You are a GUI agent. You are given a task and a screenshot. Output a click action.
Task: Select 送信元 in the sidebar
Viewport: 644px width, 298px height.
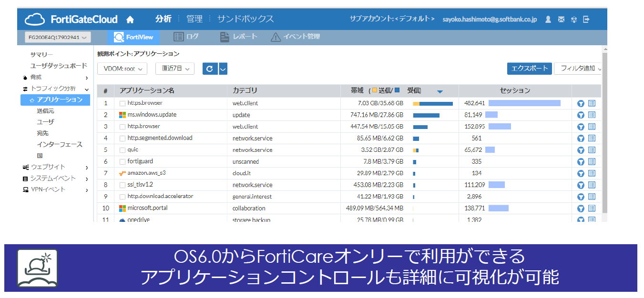[x=46, y=111]
